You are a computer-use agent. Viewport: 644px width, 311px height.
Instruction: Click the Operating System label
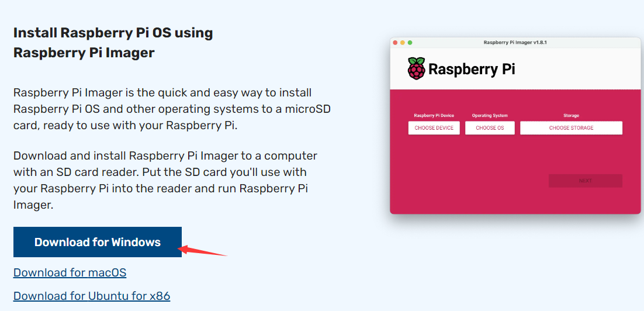pos(490,116)
